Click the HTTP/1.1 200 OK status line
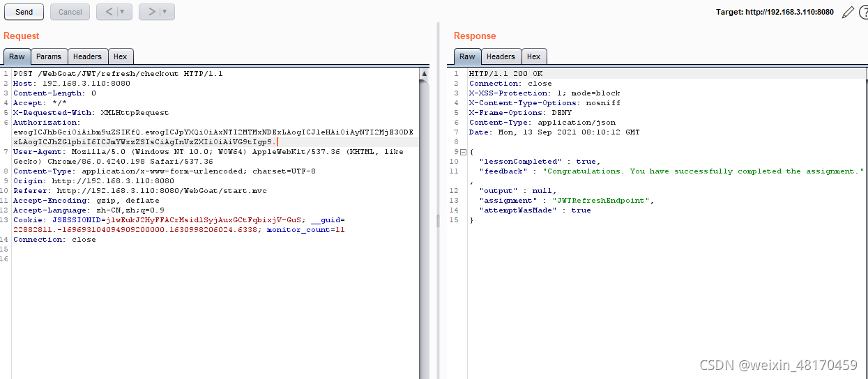The width and height of the screenshot is (868, 379). pos(505,74)
